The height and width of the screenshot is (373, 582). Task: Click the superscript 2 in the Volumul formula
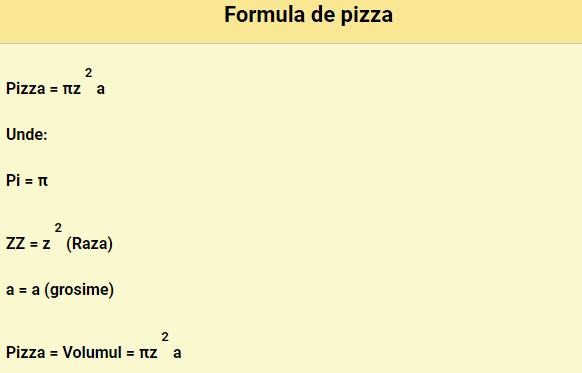click(x=165, y=337)
